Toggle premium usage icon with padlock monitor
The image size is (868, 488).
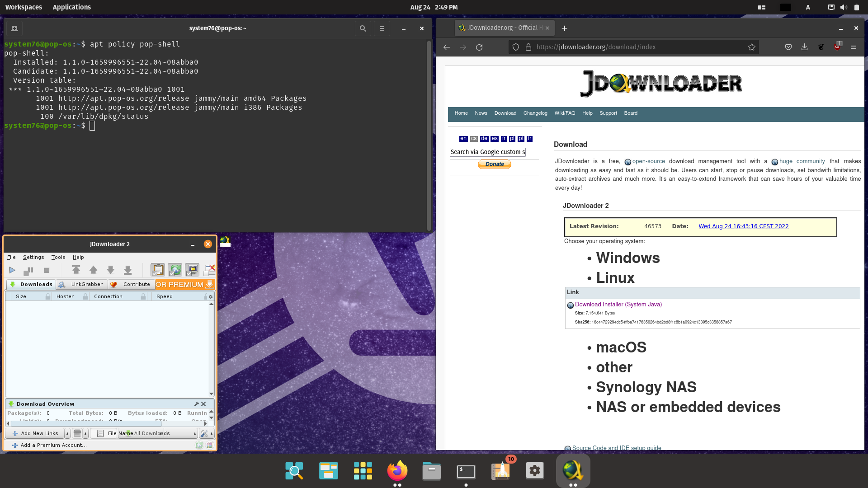click(192, 270)
